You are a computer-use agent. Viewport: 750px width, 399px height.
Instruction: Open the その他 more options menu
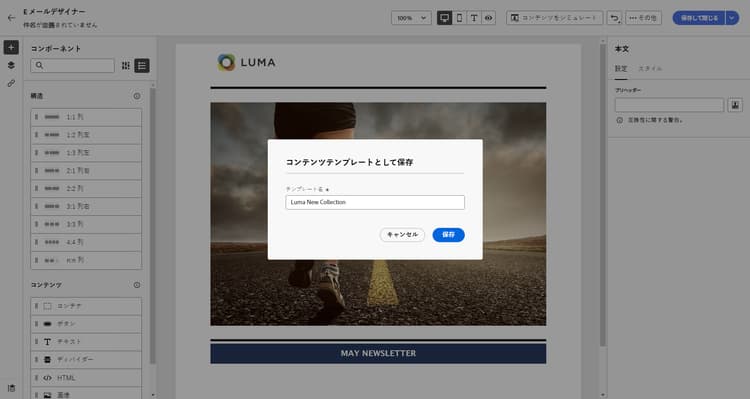(x=643, y=18)
